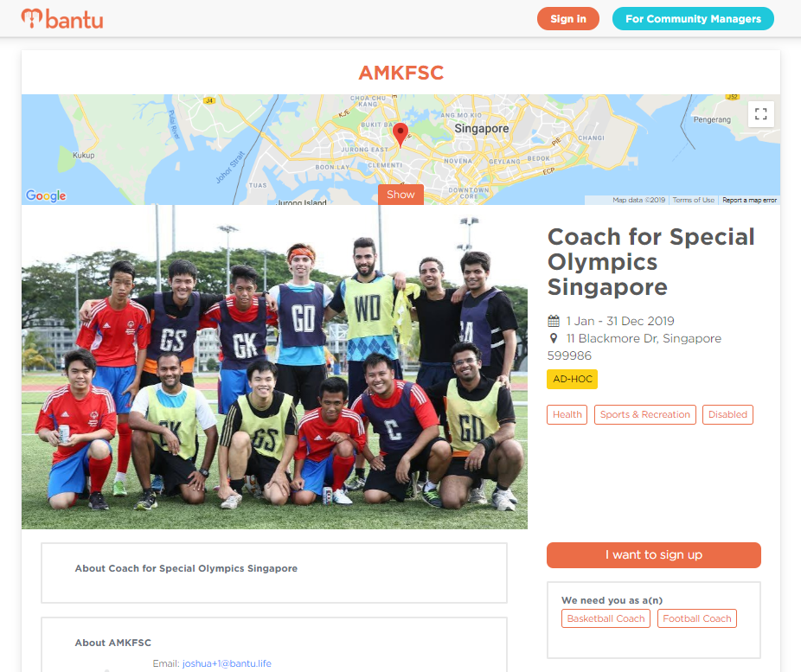Click the Report a map error link
The image size is (801, 672).
point(749,200)
